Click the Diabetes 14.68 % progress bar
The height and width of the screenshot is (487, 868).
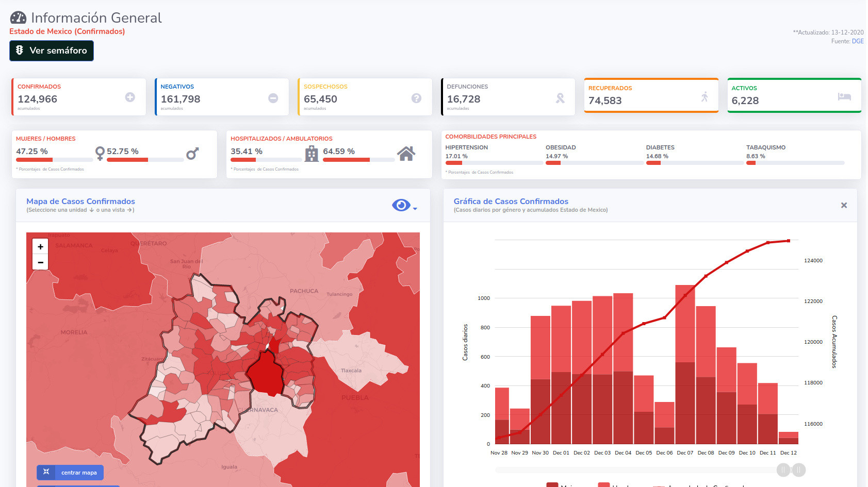click(x=695, y=163)
